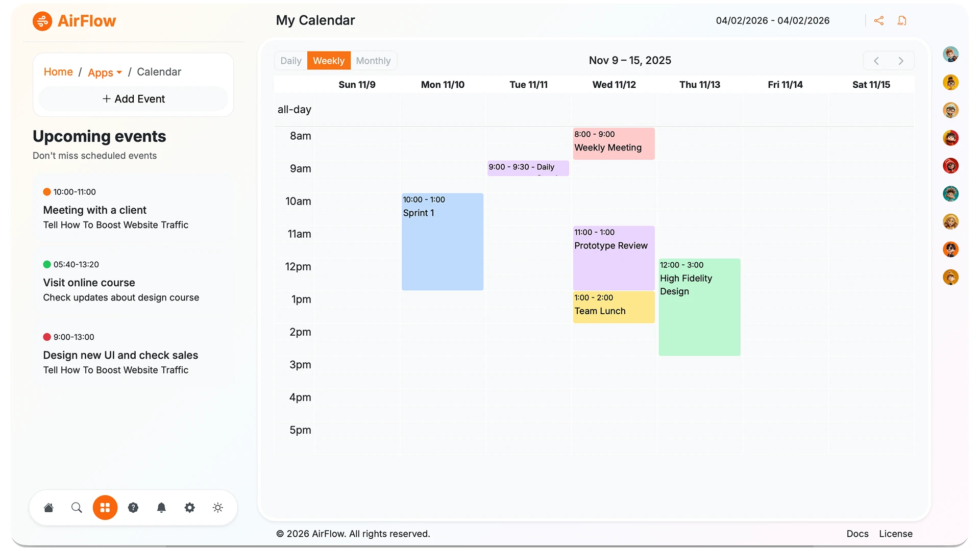Open notifications bell icon

coord(161,508)
